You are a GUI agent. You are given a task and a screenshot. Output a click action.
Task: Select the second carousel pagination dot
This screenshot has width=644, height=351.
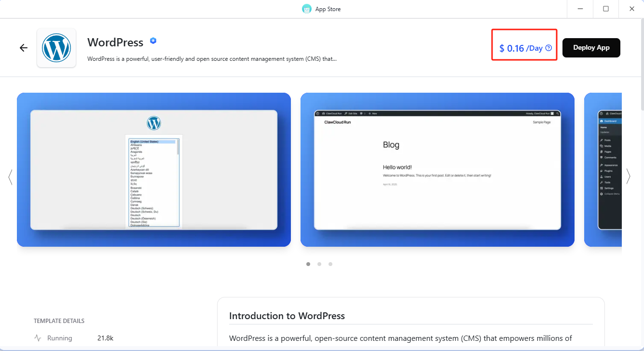[319, 264]
